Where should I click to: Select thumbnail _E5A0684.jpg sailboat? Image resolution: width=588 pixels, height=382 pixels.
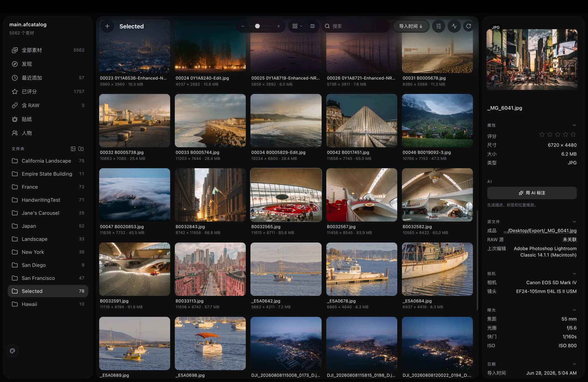(x=437, y=269)
